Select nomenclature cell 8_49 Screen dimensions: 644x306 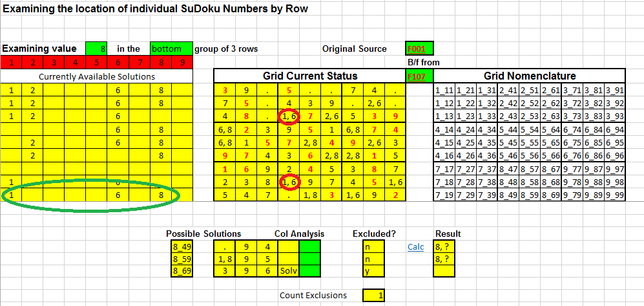coord(508,195)
